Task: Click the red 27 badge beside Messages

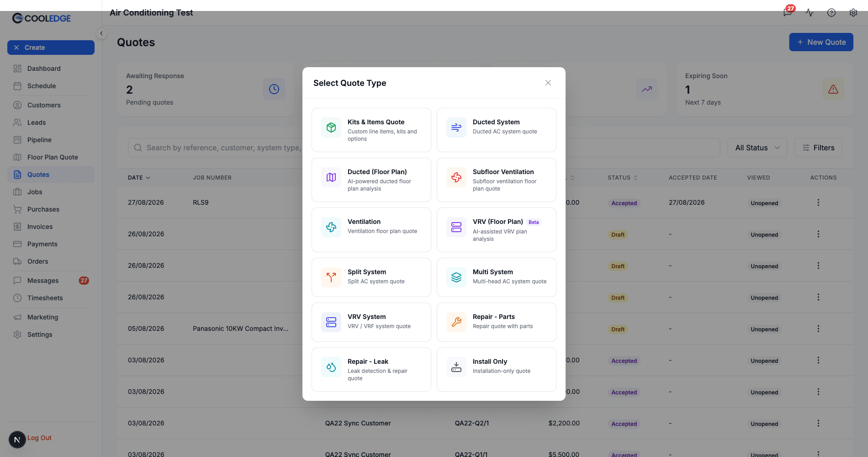Action: tap(84, 281)
